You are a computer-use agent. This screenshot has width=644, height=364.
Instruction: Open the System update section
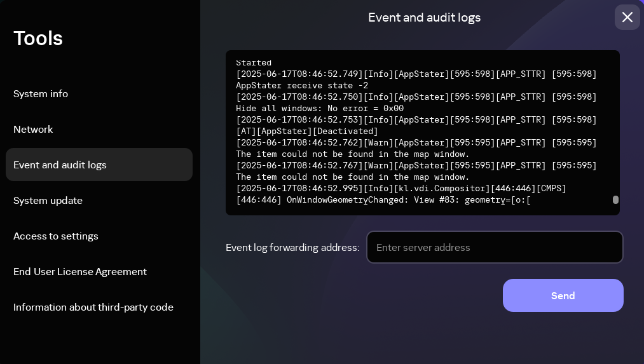click(x=48, y=201)
